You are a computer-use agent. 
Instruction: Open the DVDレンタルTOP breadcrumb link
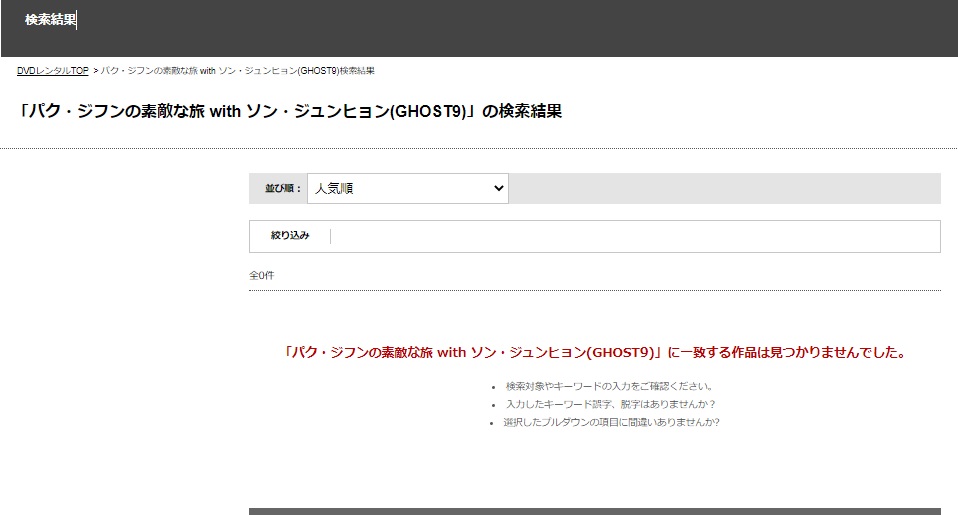[x=53, y=71]
